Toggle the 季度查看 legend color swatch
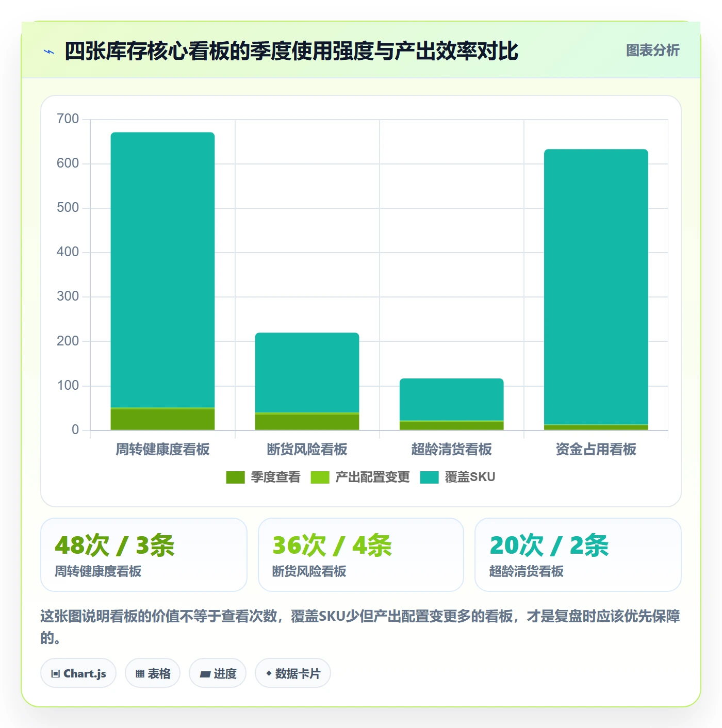This screenshot has width=722, height=728. pyautogui.click(x=235, y=477)
